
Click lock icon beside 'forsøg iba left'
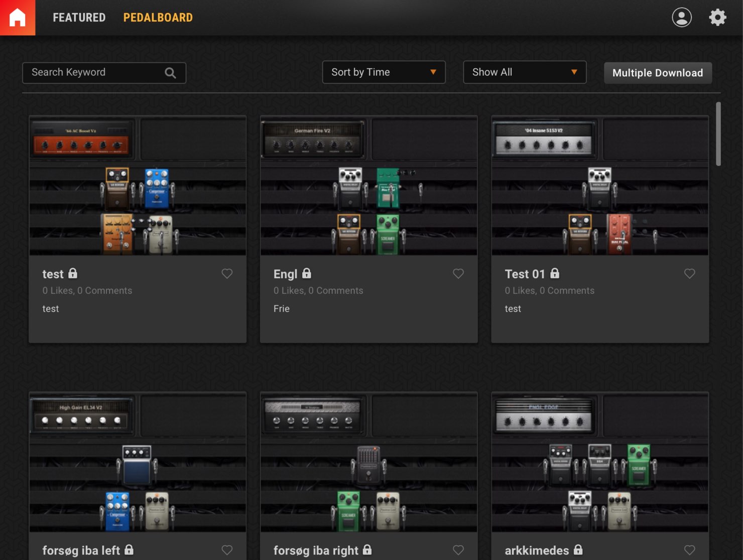click(129, 549)
